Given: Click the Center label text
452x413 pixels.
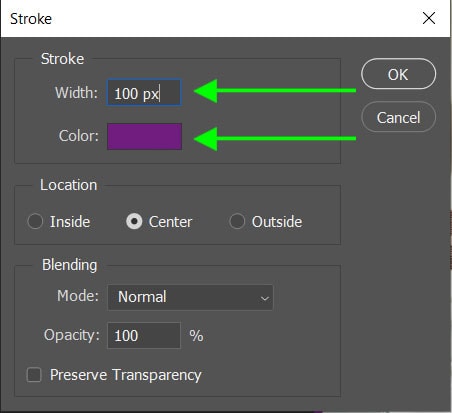Looking at the screenshot, I should (x=170, y=222).
